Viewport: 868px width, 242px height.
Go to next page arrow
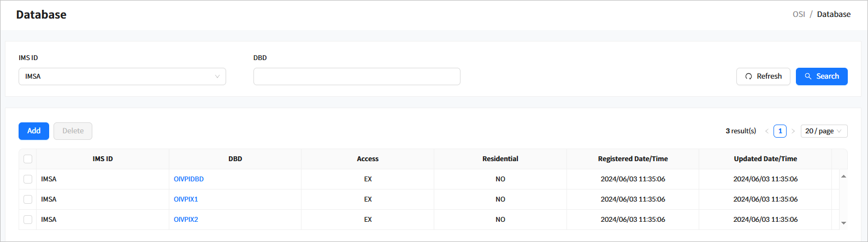(x=793, y=131)
